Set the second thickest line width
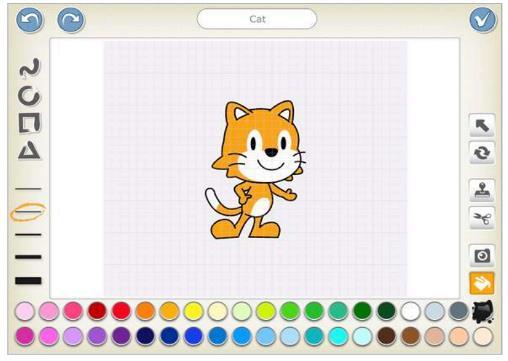Screen dimensions: 508x361 pyautogui.click(x=28, y=257)
